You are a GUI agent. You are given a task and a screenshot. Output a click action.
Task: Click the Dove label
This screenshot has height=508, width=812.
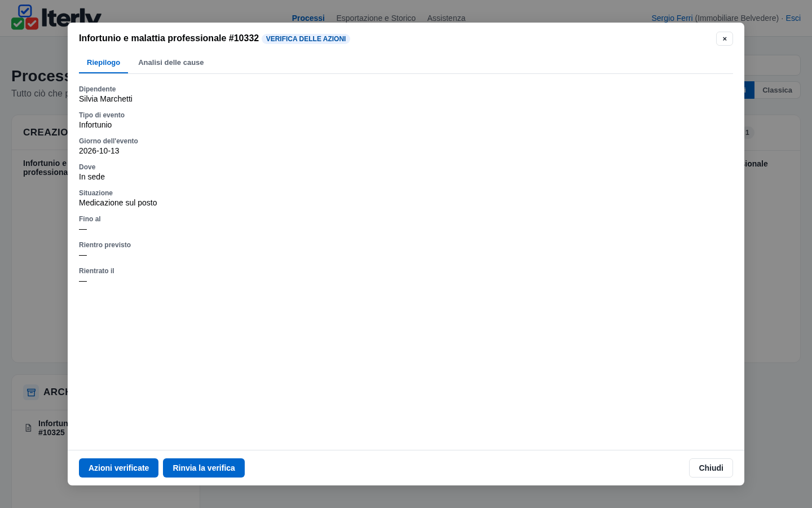[87, 167]
